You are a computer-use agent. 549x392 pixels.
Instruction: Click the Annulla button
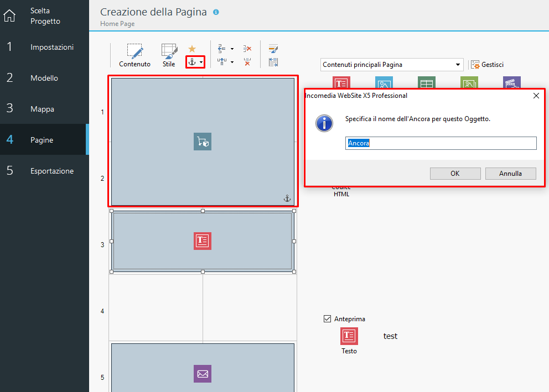pyautogui.click(x=510, y=173)
